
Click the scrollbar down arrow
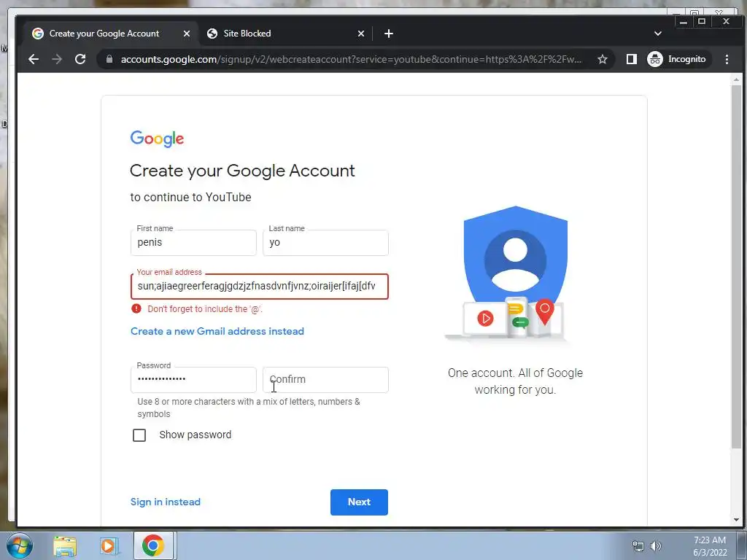(737, 520)
